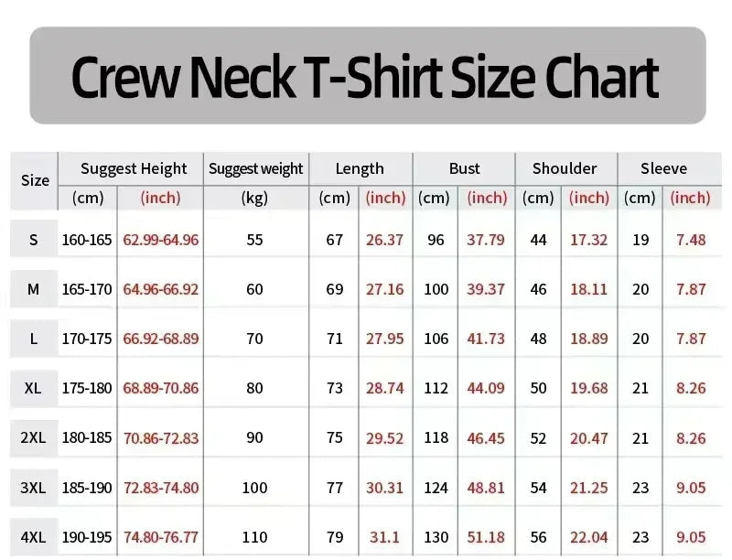This screenshot has height=560, width=732.
Task: Click the Suggest Height column header
Action: [x=134, y=168]
